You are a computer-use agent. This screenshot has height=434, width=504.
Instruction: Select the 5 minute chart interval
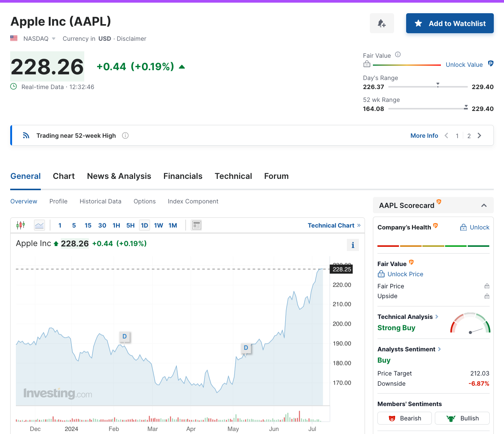pyautogui.click(x=74, y=225)
